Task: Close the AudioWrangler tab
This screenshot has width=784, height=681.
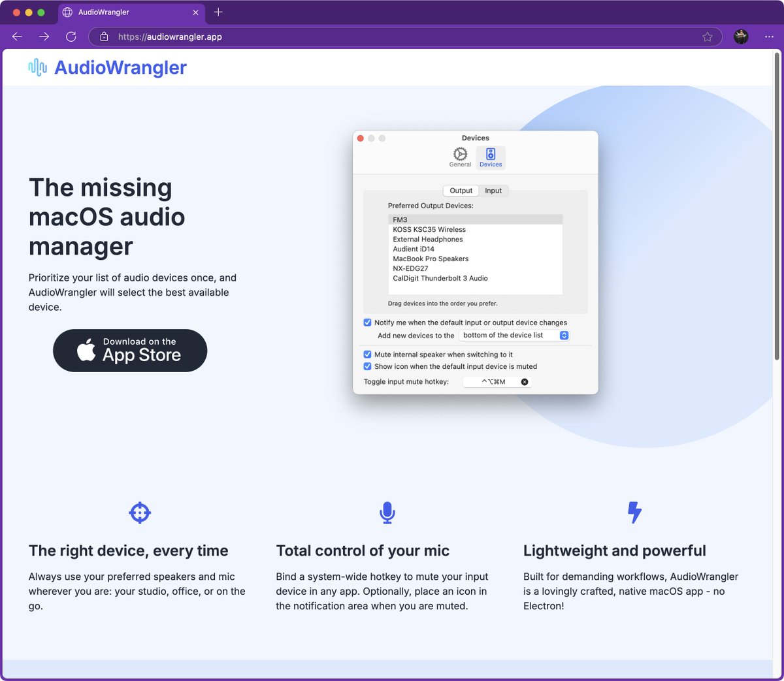Action: pyautogui.click(x=195, y=12)
